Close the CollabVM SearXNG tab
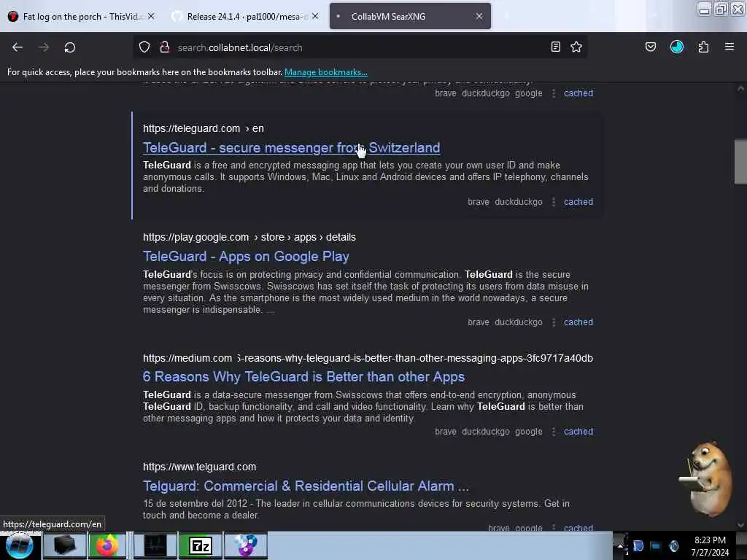Viewport: 747px width, 560px height. click(479, 16)
